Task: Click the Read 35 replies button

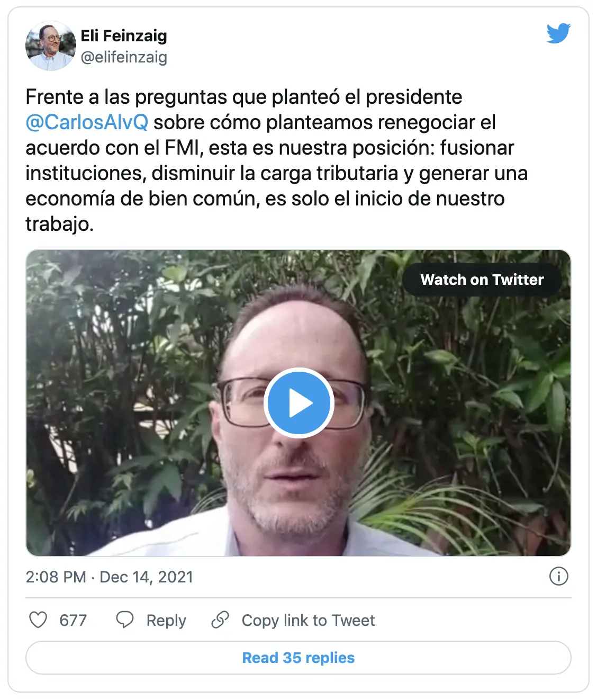Action: [x=298, y=658]
